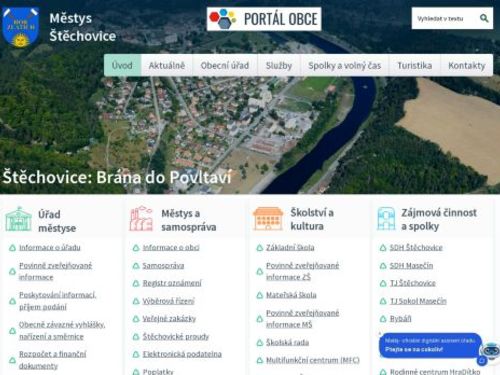
Task: Open the Informace o obci link
Action: pos(171,247)
